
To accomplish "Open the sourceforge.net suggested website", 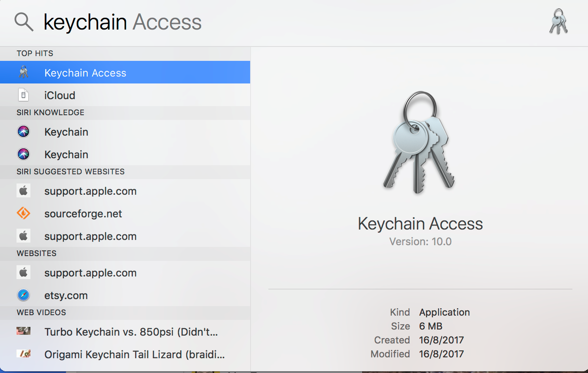I will 83,214.
